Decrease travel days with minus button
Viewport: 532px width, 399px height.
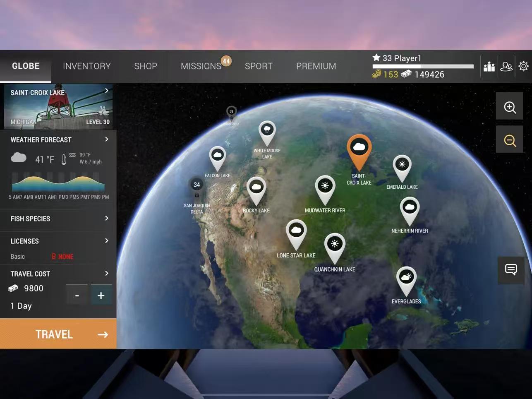tap(77, 296)
